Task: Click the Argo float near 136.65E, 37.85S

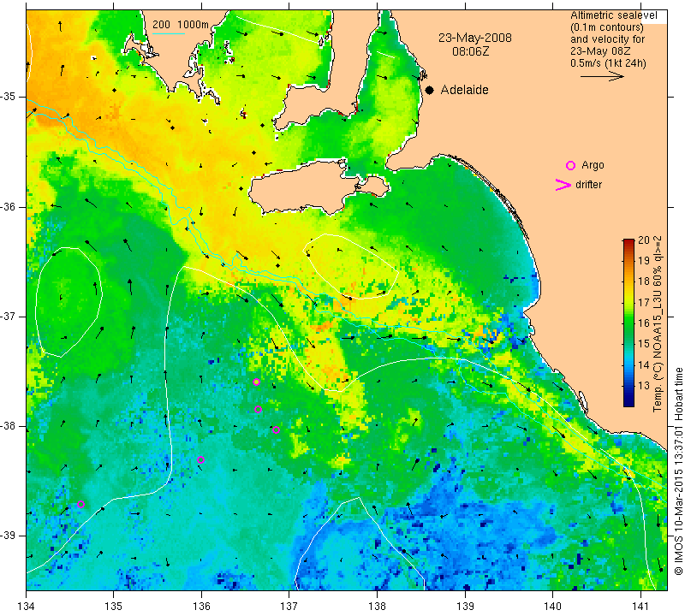Action: point(259,410)
